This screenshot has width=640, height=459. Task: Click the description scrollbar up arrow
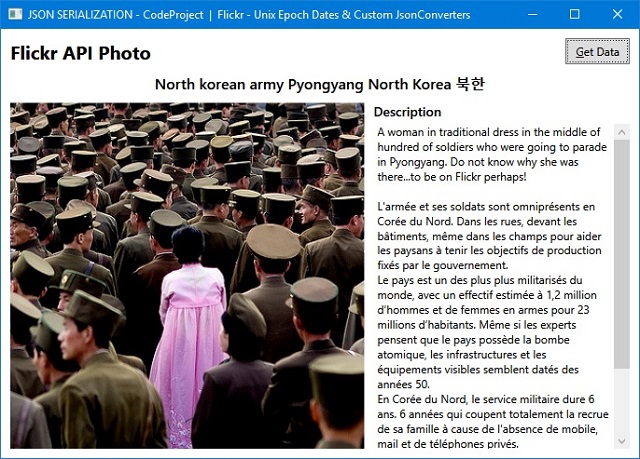(x=622, y=132)
